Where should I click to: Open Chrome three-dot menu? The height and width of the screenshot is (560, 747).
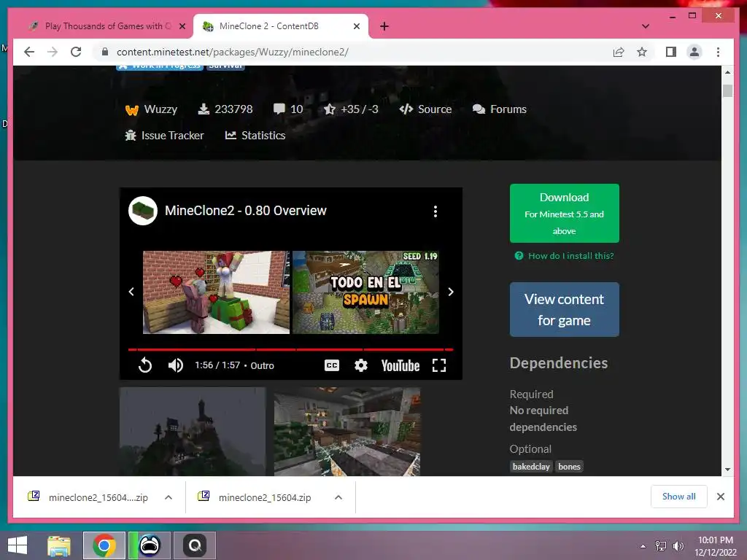click(x=718, y=52)
